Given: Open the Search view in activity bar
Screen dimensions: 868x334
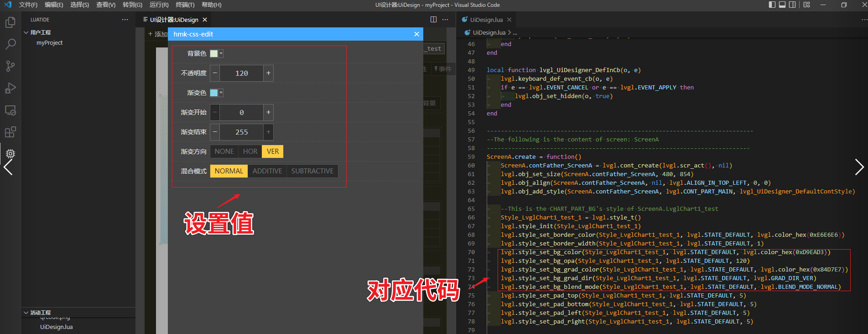Looking at the screenshot, I should pyautogui.click(x=10, y=44).
